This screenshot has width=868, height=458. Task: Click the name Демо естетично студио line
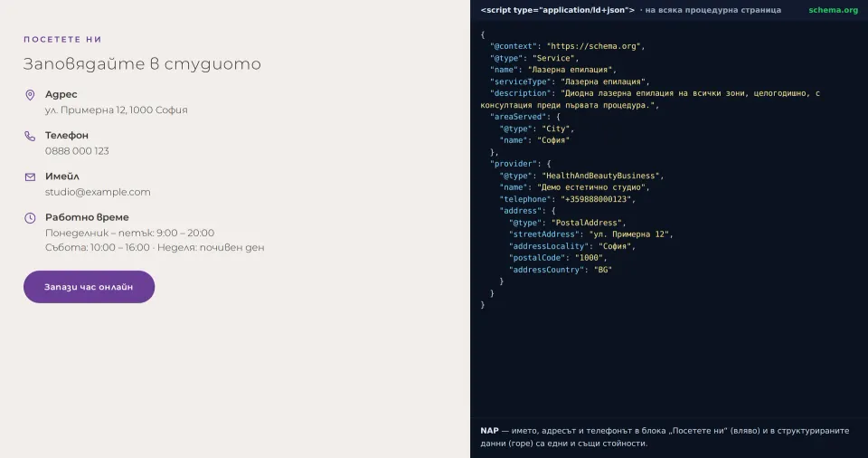click(575, 187)
